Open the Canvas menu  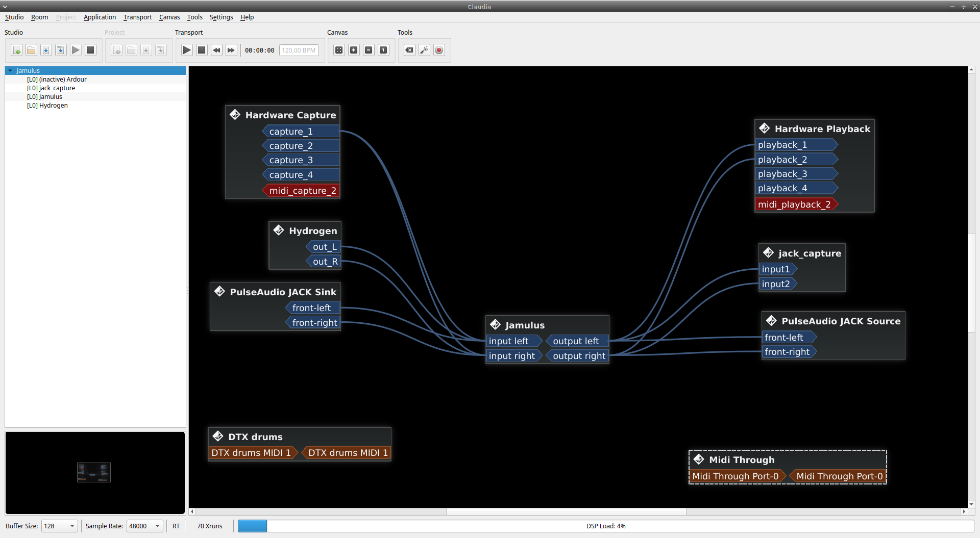169,17
